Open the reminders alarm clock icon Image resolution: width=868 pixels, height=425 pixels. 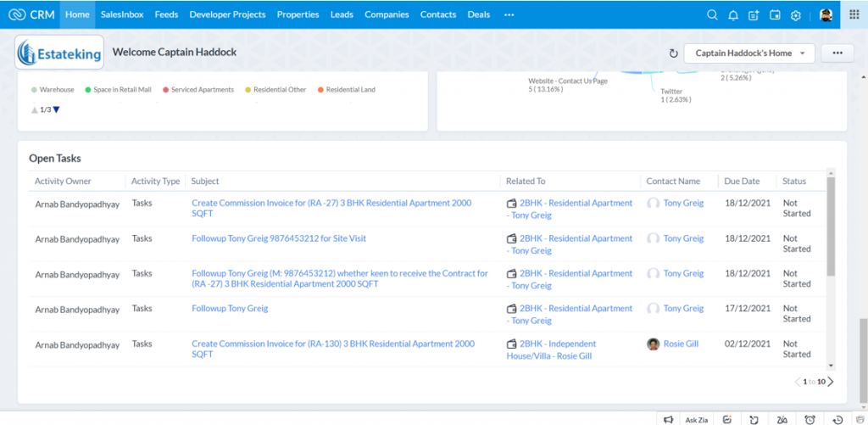click(810, 419)
